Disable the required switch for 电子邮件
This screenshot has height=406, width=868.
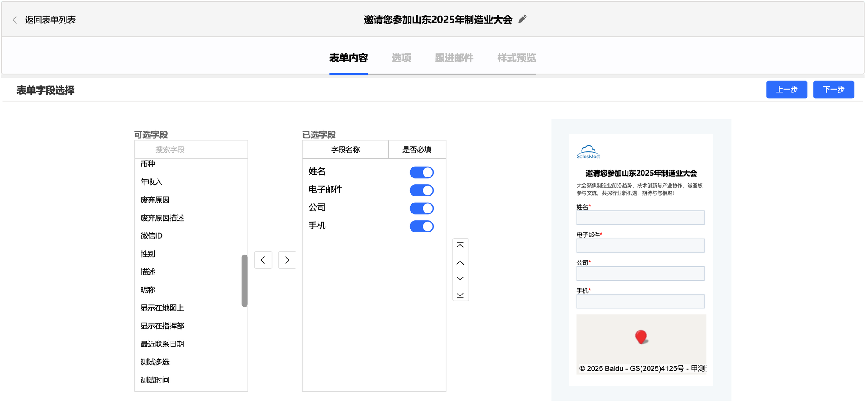421,190
